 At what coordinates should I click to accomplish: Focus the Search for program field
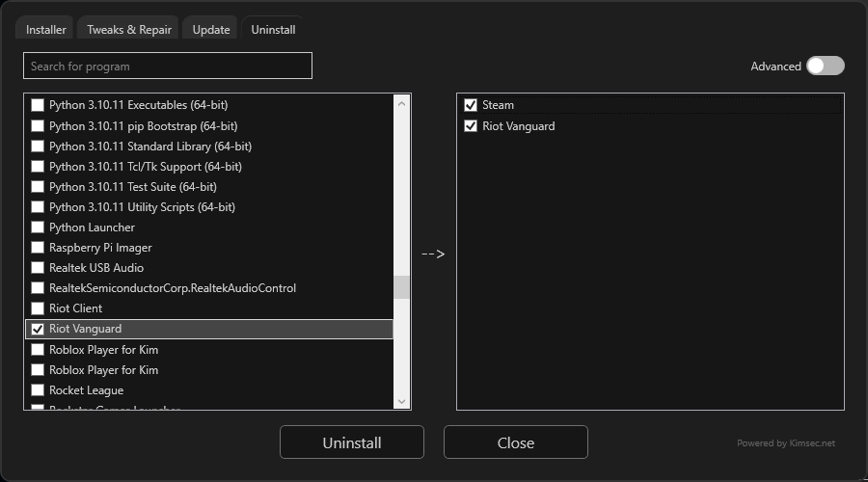click(x=168, y=66)
